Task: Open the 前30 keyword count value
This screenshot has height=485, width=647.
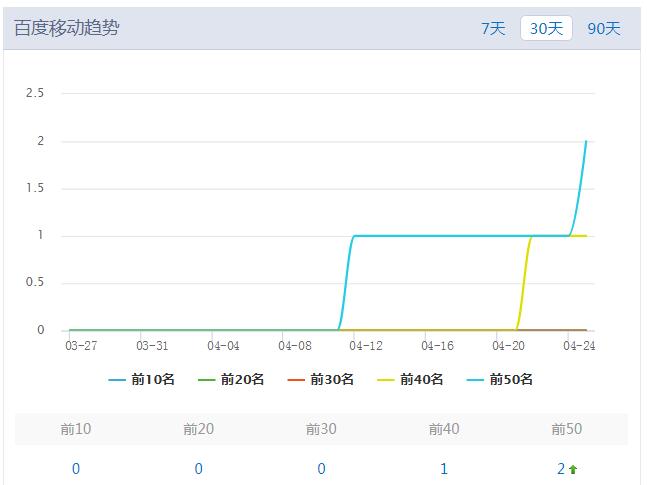Action: (321, 468)
